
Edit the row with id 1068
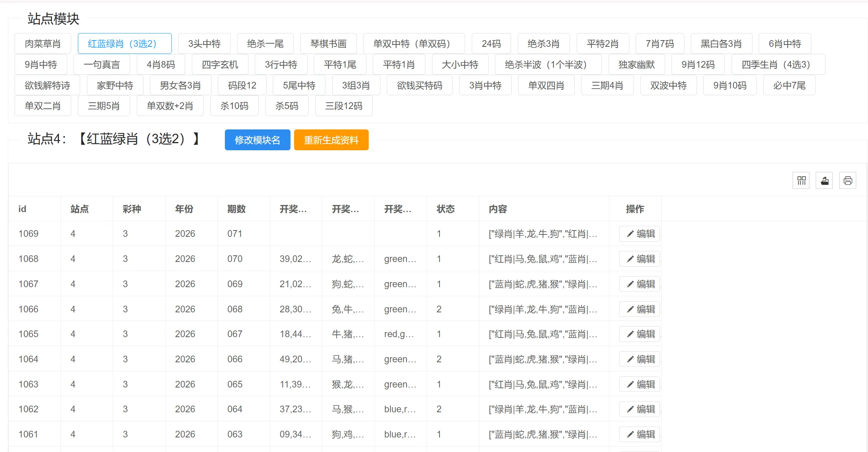(x=640, y=259)
